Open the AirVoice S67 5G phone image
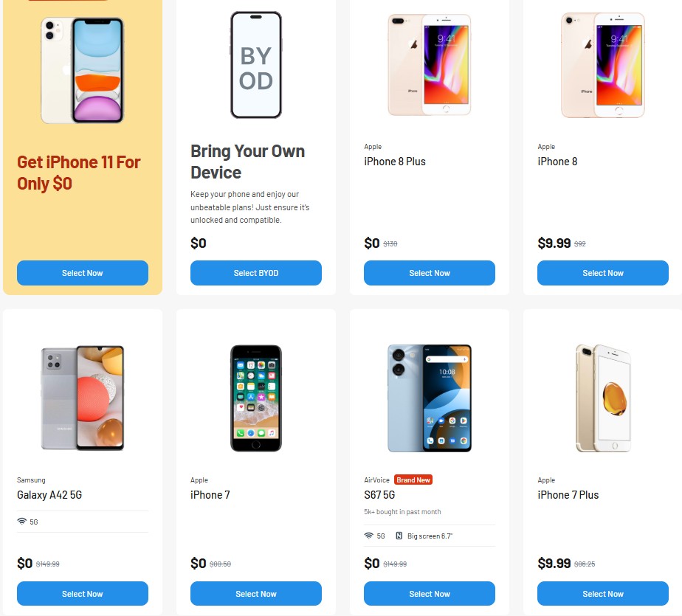Image resolution: width=682 pixels, height=616 pixels. coord(429,398)
